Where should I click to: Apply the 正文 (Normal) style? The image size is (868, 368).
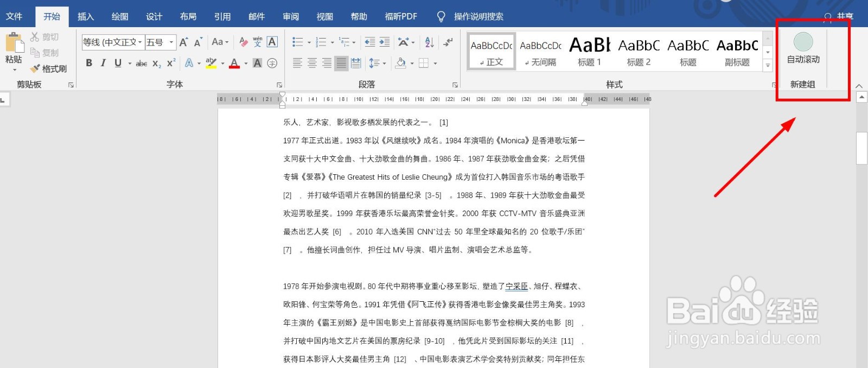coord(491,50)
